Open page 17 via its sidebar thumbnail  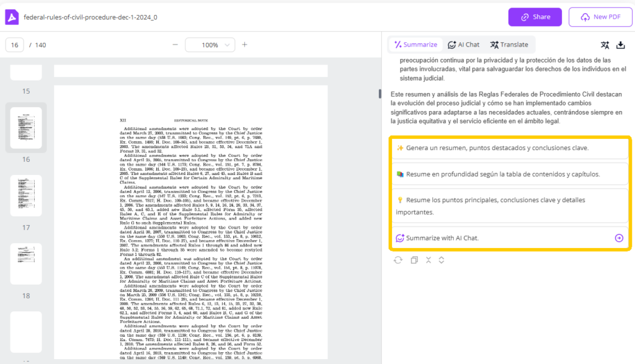click(x=25, y=196)
